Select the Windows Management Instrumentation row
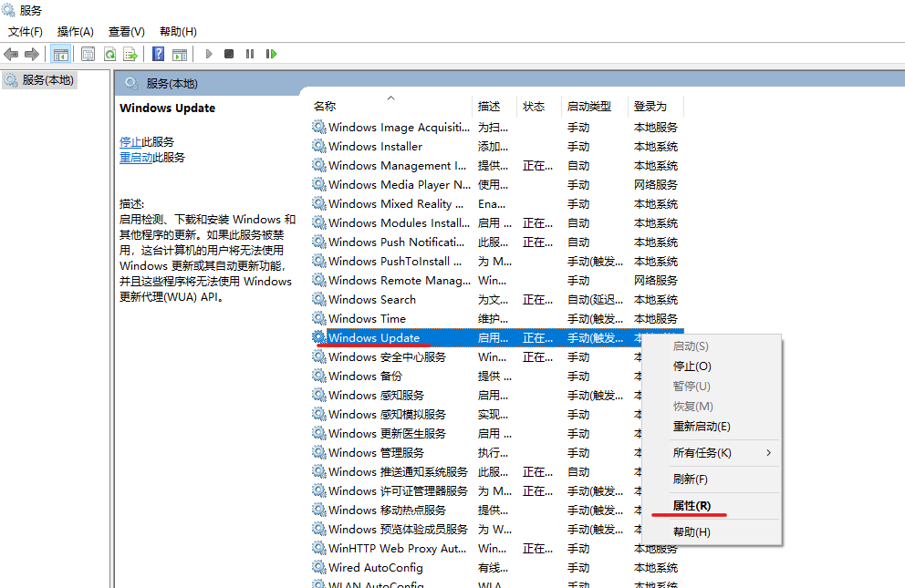Viewport: 905px width, 588px height. tap(497, 165)
